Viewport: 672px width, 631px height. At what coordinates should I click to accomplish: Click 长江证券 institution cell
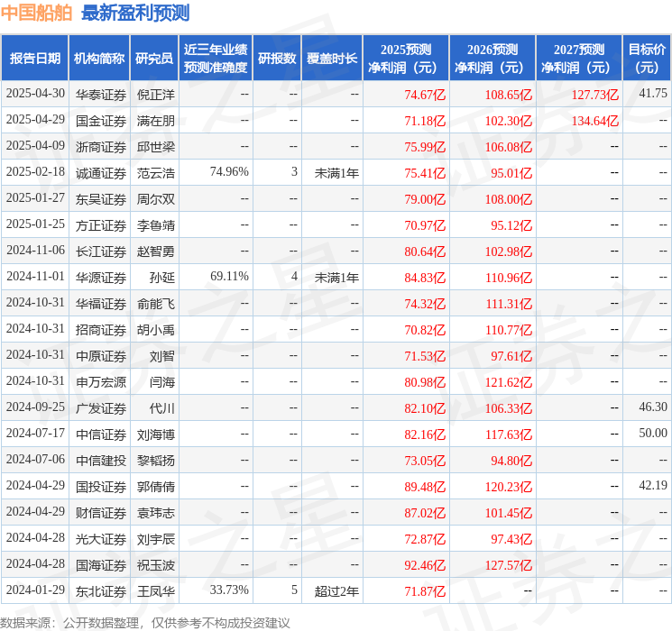[x=101, y=251]
